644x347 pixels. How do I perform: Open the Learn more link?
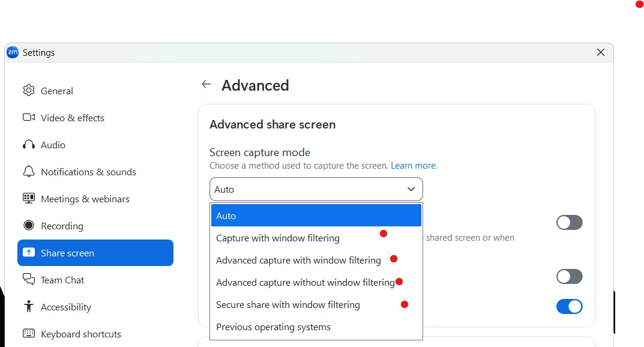tap(414, 166)
